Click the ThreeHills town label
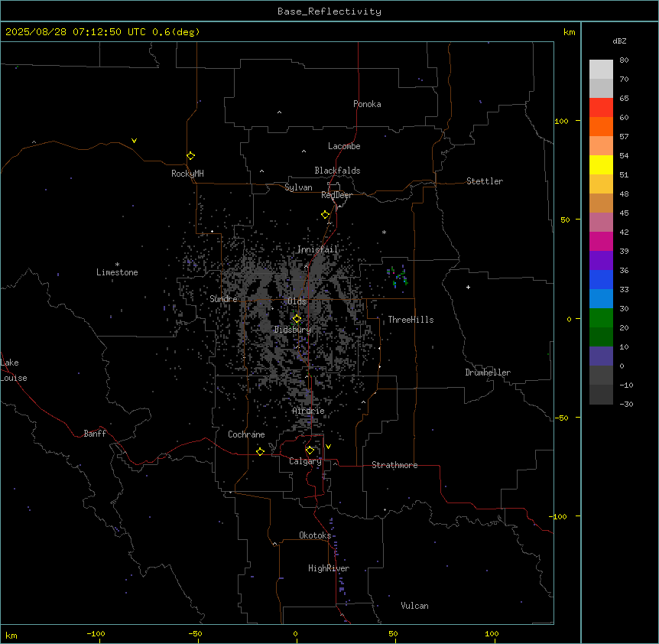659x644 pixels. click(x=411, y=320)
